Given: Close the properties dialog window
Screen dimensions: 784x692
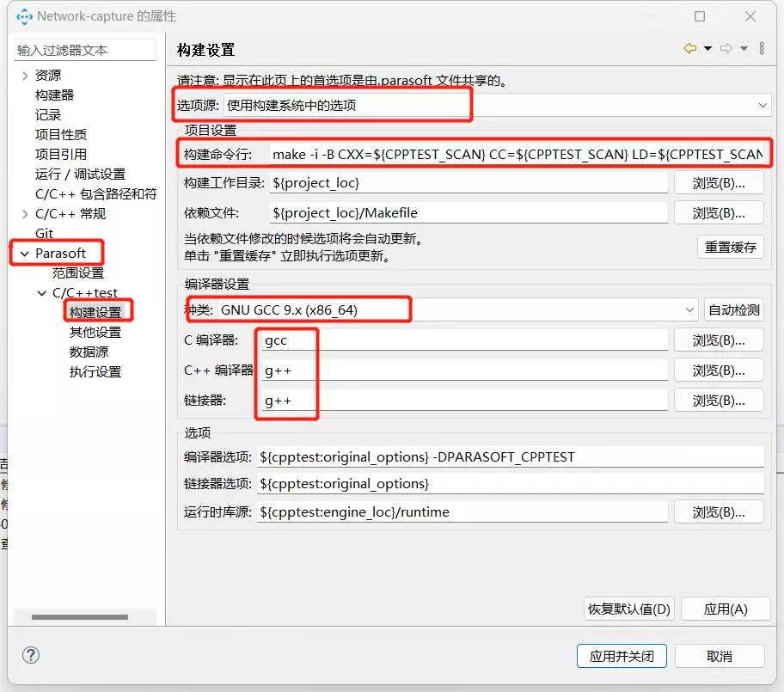Looking at the screenshot, I should 750,16.
